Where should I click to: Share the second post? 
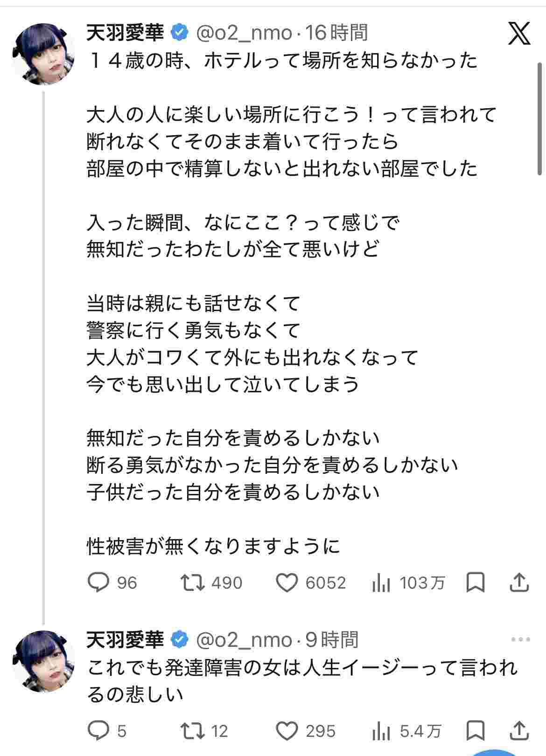[x=519, y=730]
